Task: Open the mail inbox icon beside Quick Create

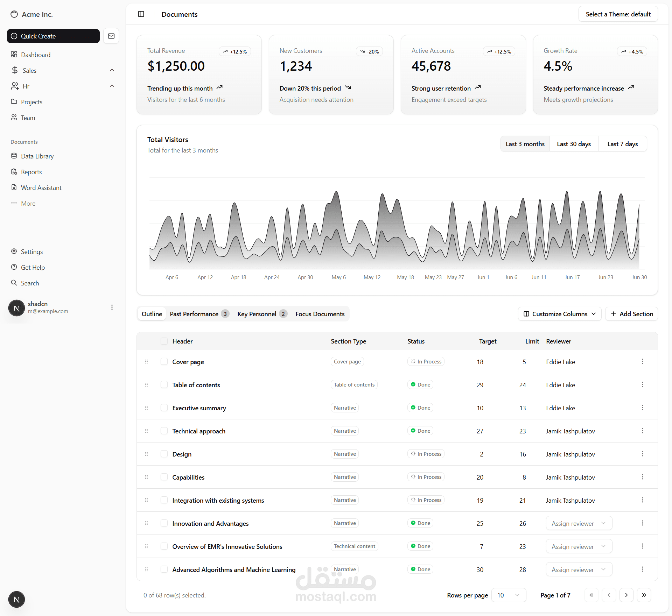Action: pos(111,36)
